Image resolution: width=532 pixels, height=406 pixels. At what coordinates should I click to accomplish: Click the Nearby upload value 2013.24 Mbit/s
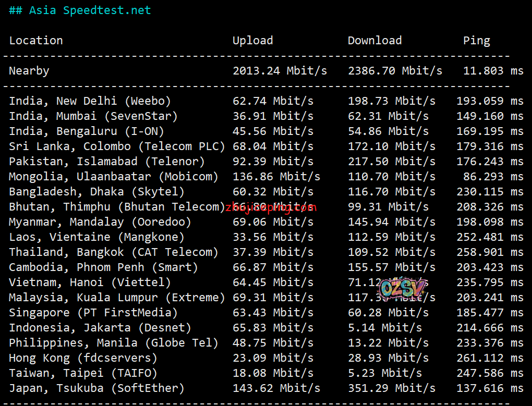pos(280,71)
